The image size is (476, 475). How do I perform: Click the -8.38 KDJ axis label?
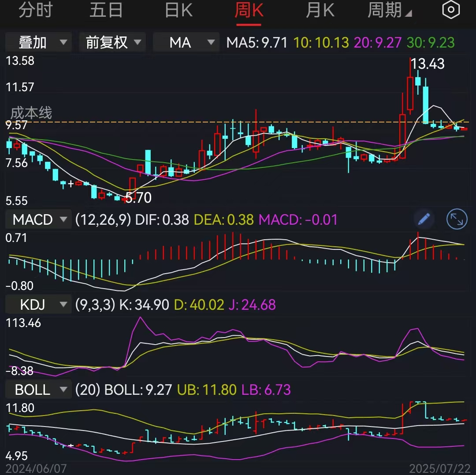20,371
